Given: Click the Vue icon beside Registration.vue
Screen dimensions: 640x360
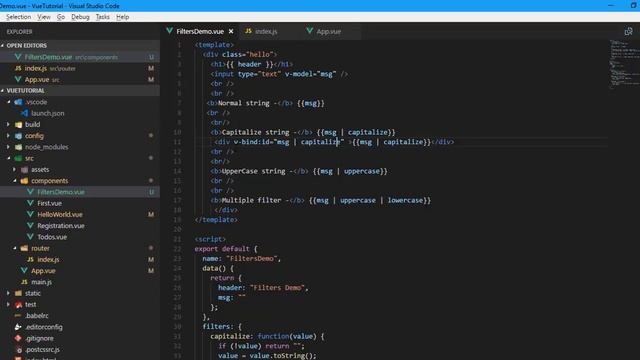Looking at the screenshot, I should pyautogui.click(x=30, y=225).
